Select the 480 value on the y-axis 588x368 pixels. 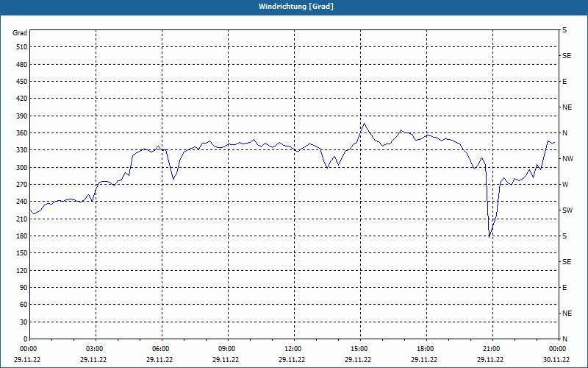(x=22, y=65)
